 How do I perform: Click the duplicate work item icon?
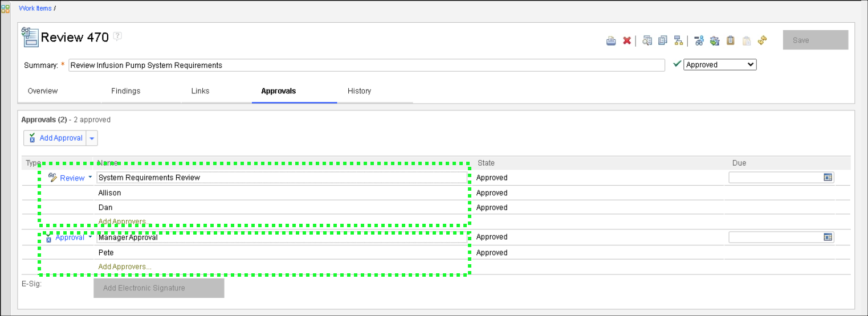(662, 40)
